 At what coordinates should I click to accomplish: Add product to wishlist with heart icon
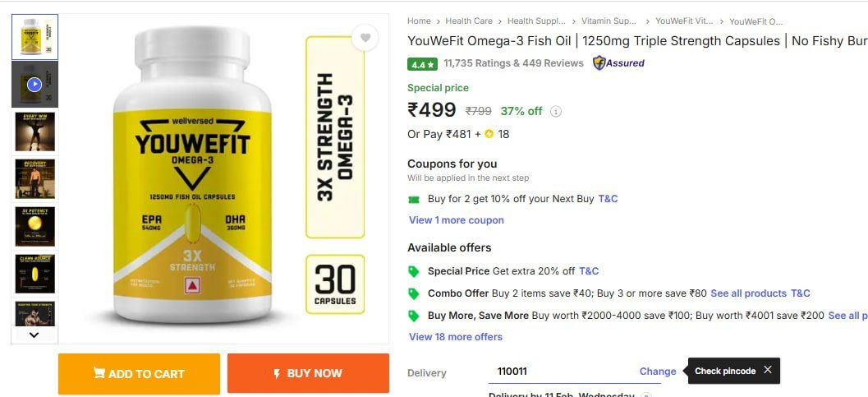(x=365, y=38)
